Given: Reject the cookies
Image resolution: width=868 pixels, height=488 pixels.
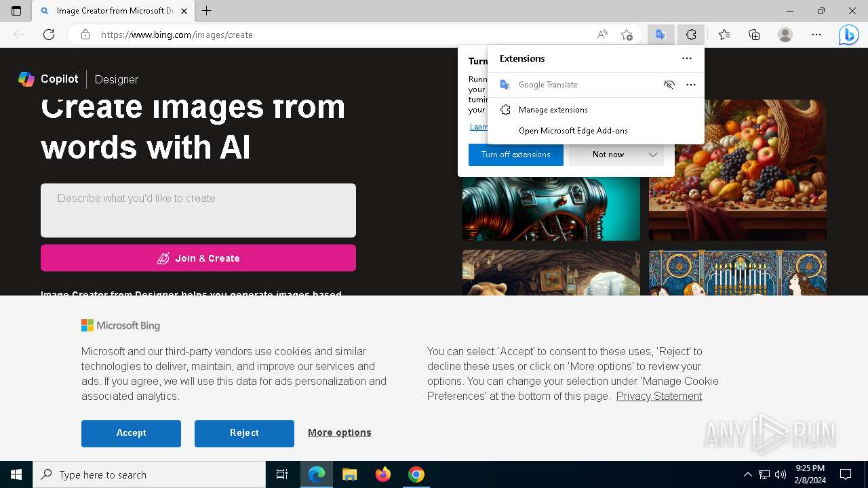Looking at the screenshot, I should pos(244,433).
